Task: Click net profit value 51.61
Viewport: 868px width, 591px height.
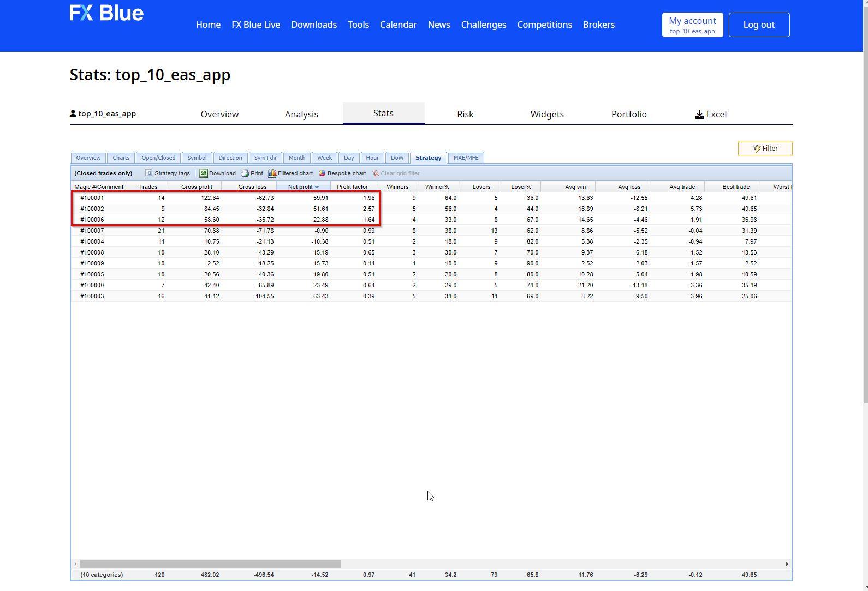Action: pos(320,209)
